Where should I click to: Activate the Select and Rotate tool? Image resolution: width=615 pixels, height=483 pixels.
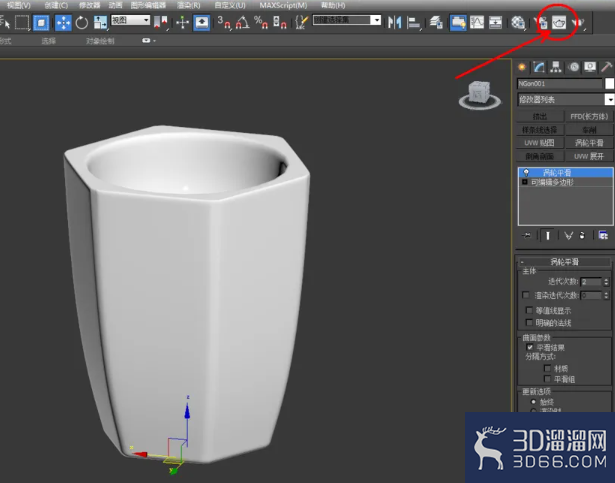click(82, 22)
